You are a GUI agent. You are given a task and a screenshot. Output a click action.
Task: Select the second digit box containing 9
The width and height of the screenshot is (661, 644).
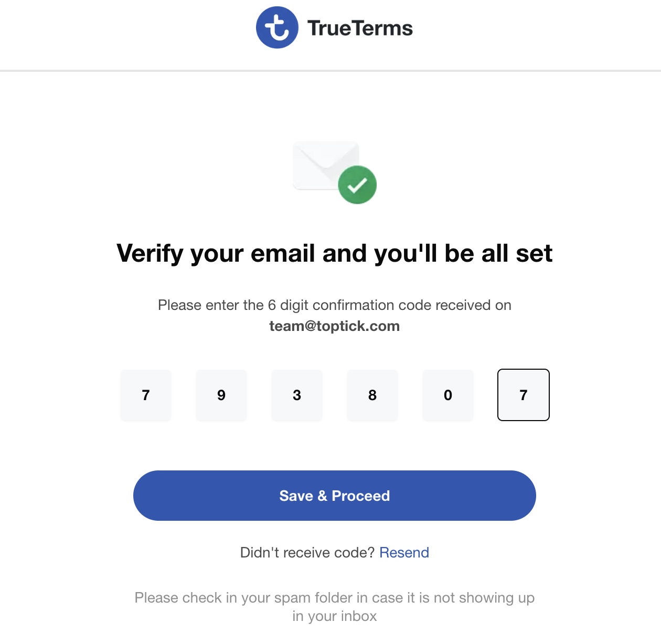click(x=221, y=395)
